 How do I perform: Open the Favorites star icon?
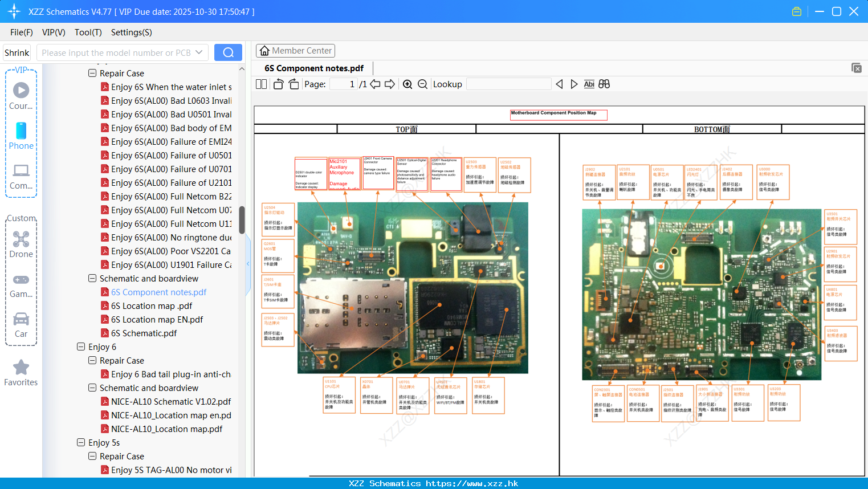tap(21, 367)
